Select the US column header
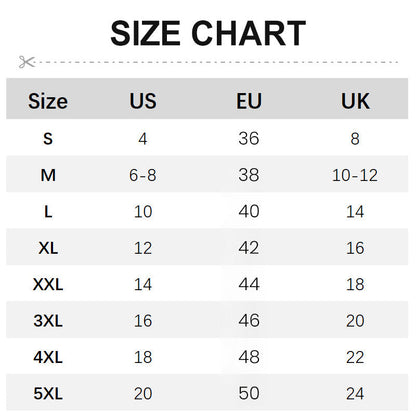Image resolution: width=416 pixels, height=416 pixels. (x=143, y=101)
